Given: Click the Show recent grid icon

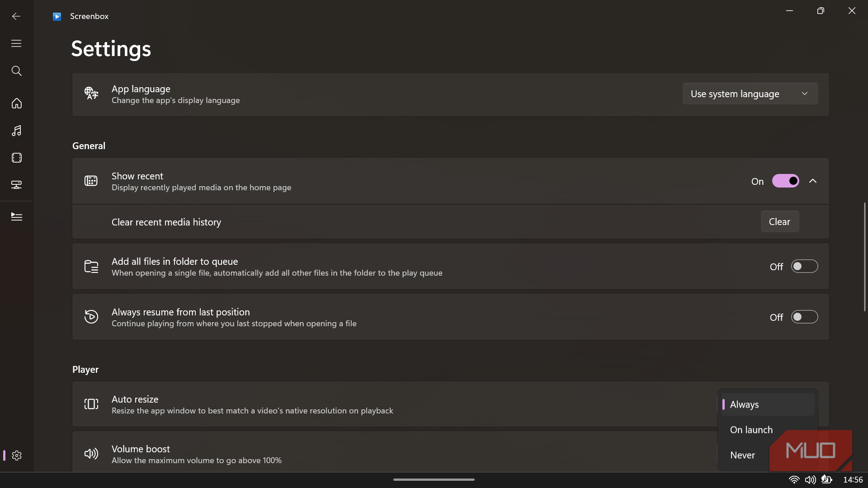Looking at the screenshot, I should pyautogui.click(x=91, y=181).
